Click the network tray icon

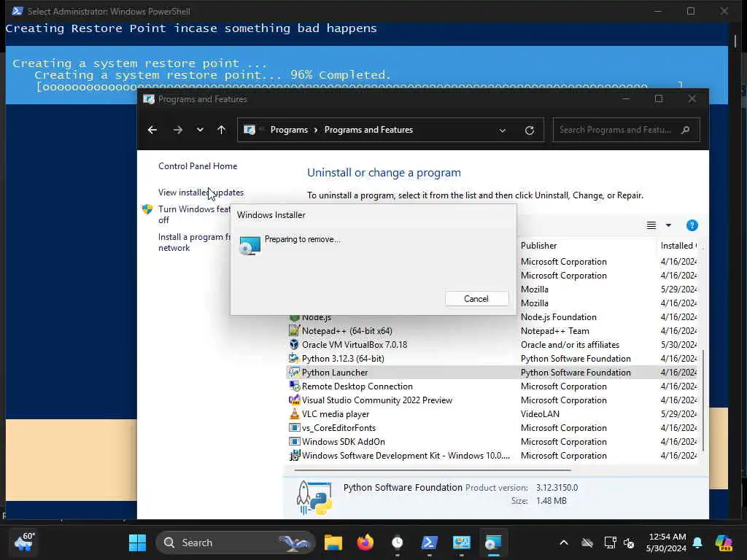point(611,542)
